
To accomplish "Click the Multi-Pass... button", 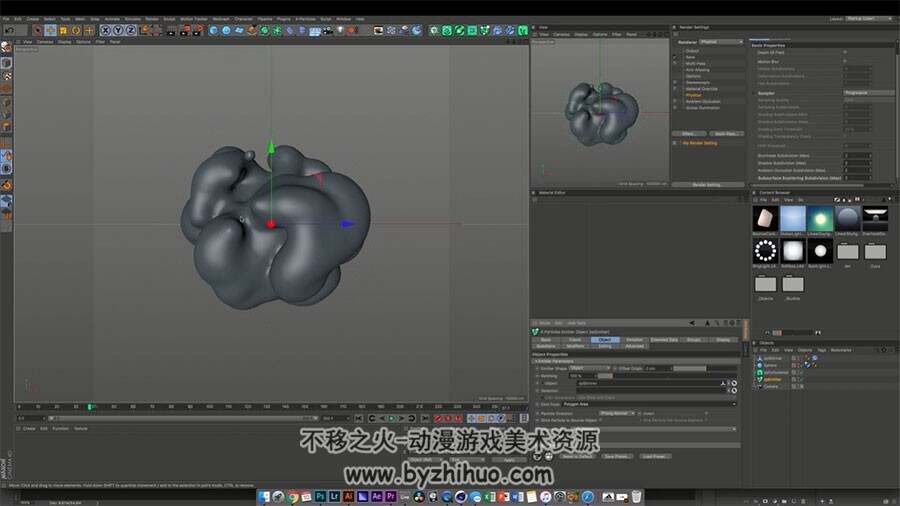I will click(x=726, y=134).
